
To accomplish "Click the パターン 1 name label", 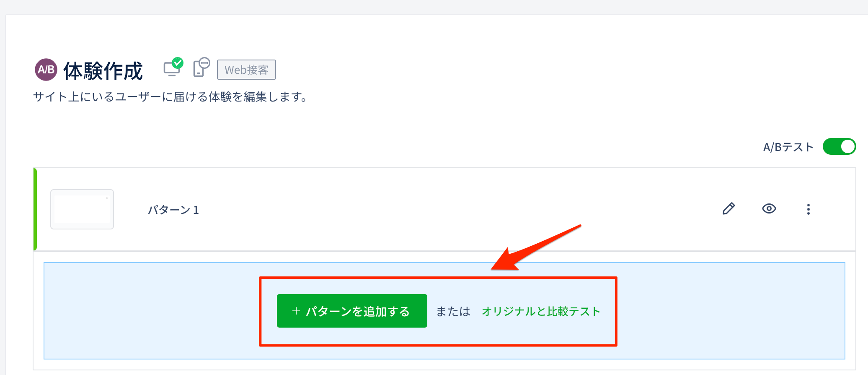I will point(173,210).
